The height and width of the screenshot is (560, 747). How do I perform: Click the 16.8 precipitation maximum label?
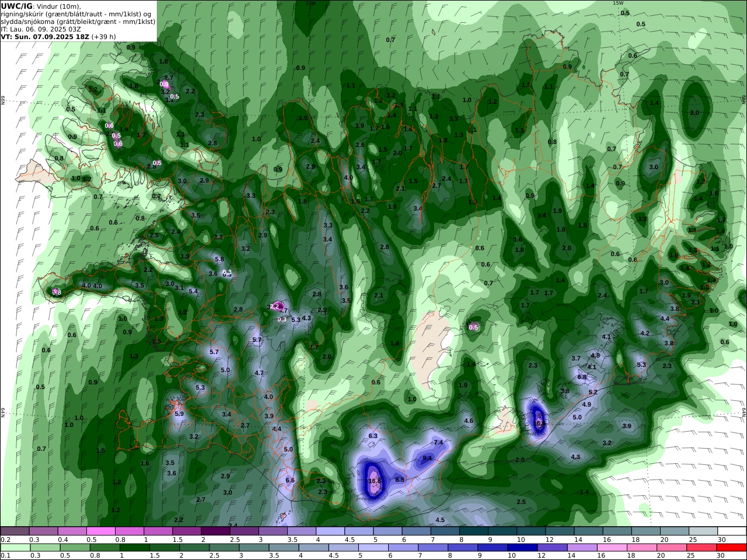[375, 481]
